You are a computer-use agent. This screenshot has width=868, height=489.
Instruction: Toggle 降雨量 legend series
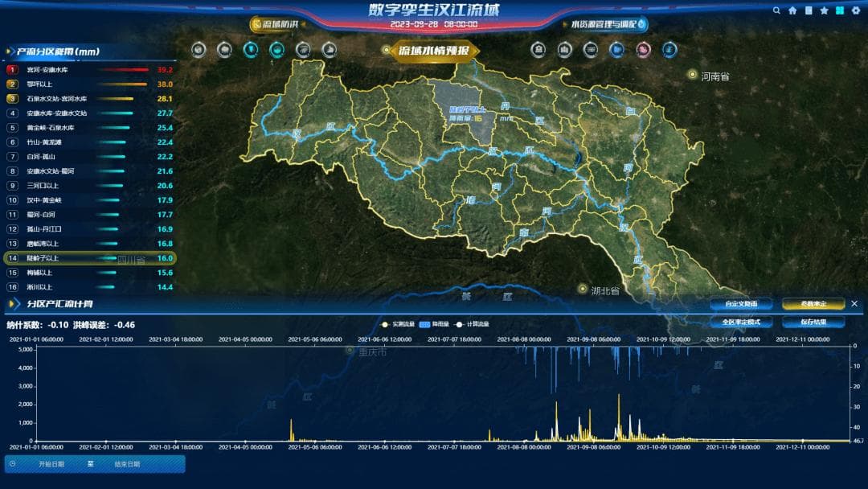coord(435,324)
